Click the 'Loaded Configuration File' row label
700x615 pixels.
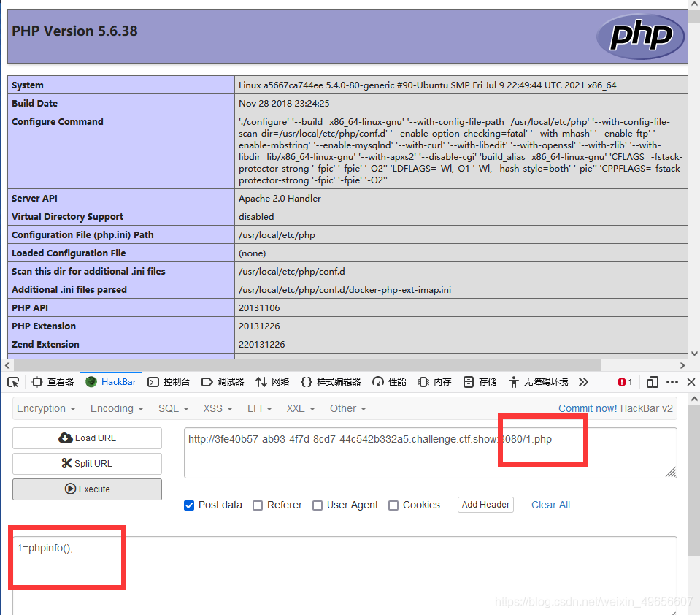tap(69, 253)
